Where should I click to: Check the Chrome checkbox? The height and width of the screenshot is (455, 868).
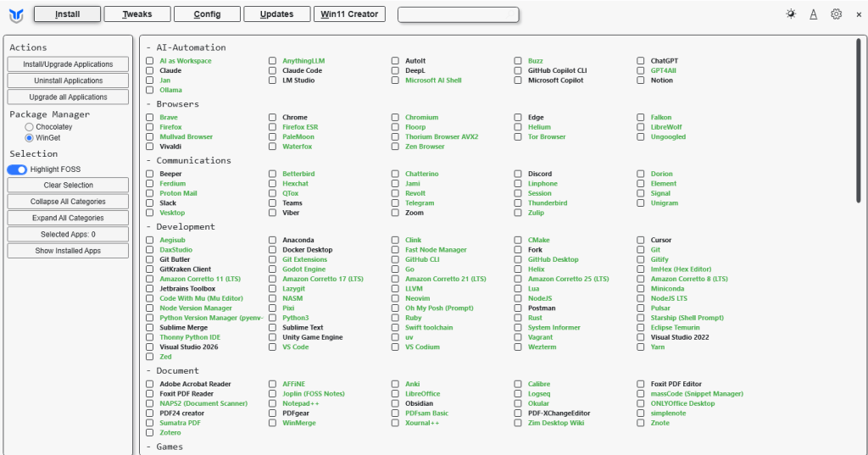pyautogui.click(x=272, y=117)
